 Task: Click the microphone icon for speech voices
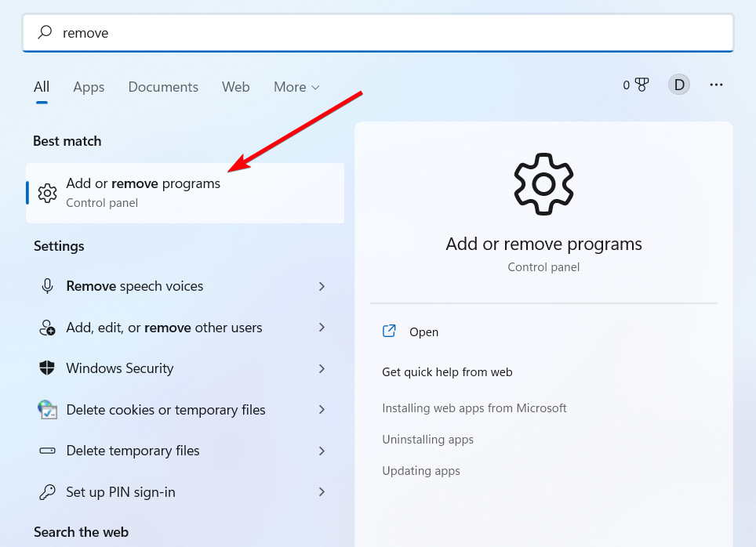[x=47, y=287]
